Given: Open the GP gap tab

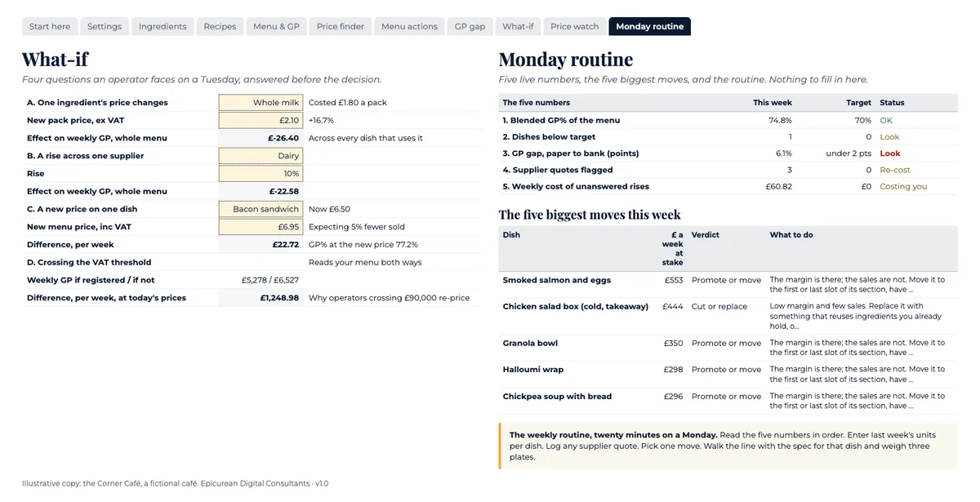Looking at the screenshot, I should [470, 26].
